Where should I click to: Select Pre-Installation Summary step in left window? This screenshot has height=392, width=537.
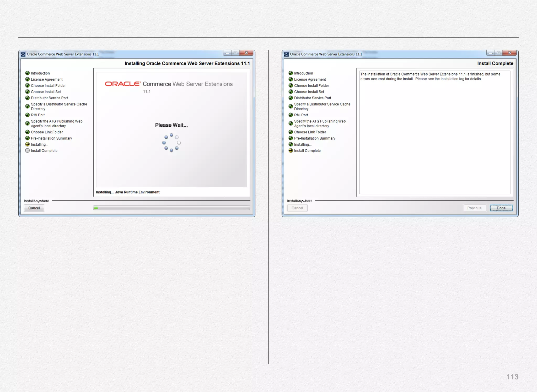[51, 138]
